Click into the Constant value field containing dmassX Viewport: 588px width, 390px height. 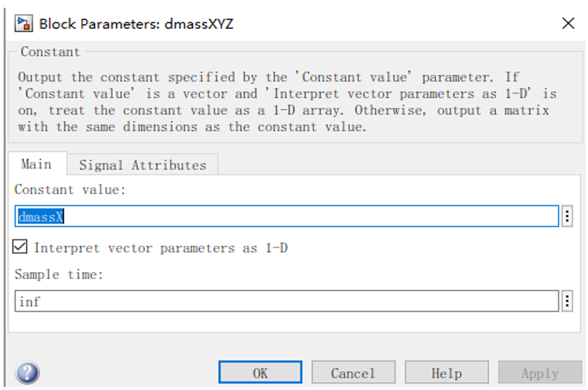pyautogui.click(x=287, y=216)
